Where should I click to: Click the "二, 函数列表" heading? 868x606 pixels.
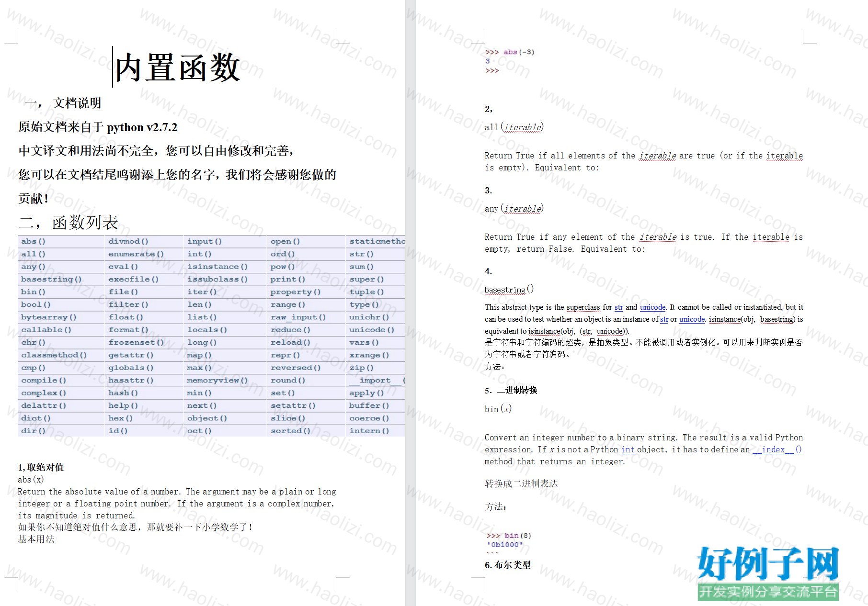point(68,223)
